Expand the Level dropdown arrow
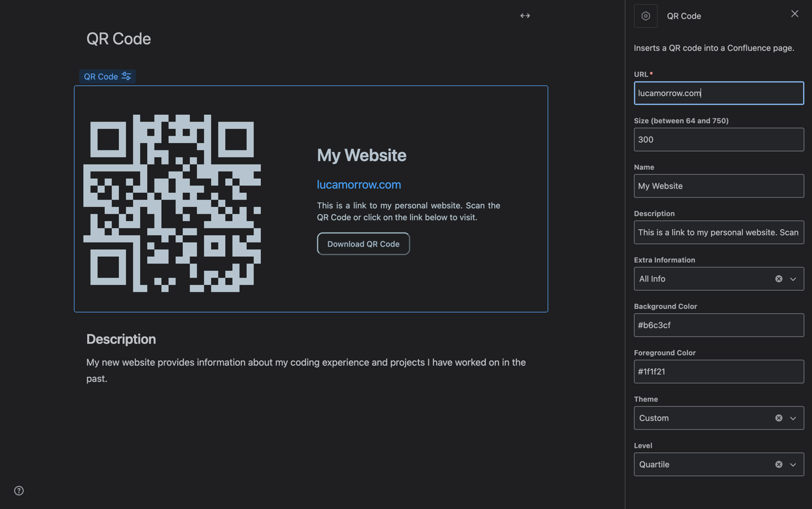The width and height of the screenshot is (812, 509). click(793, 464)
